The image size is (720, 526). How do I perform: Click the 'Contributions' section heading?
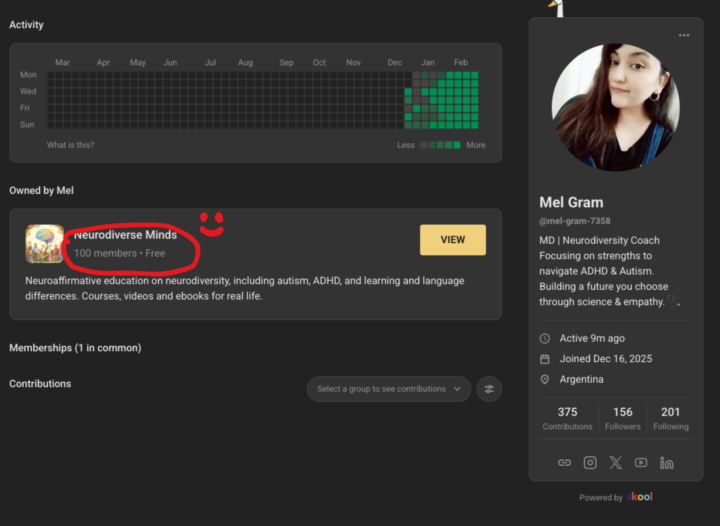tap(40, 384)
